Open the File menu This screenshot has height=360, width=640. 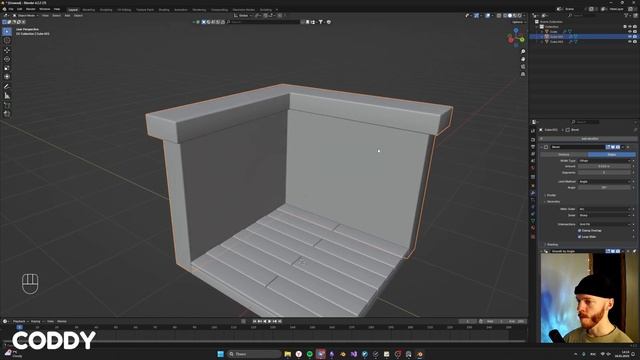[11, 9]
